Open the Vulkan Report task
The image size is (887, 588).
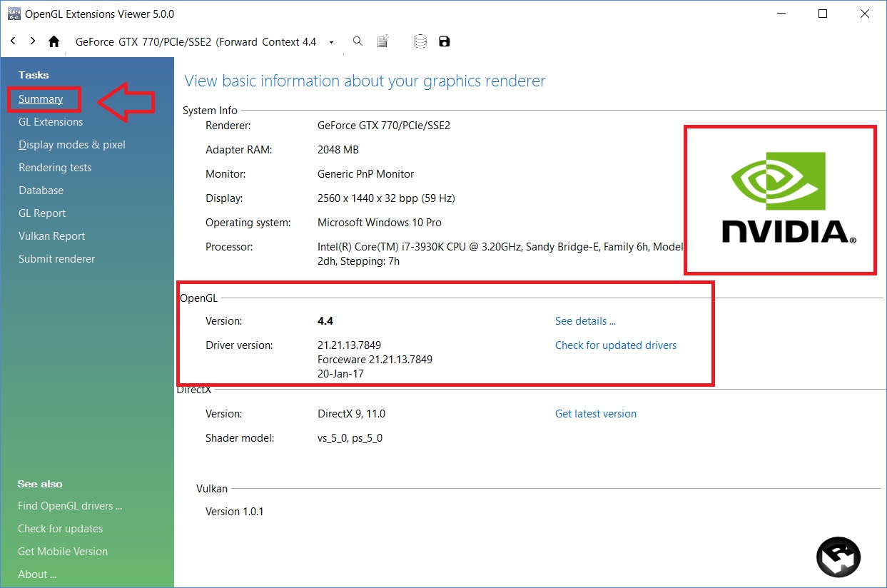(x=52, y=236)
